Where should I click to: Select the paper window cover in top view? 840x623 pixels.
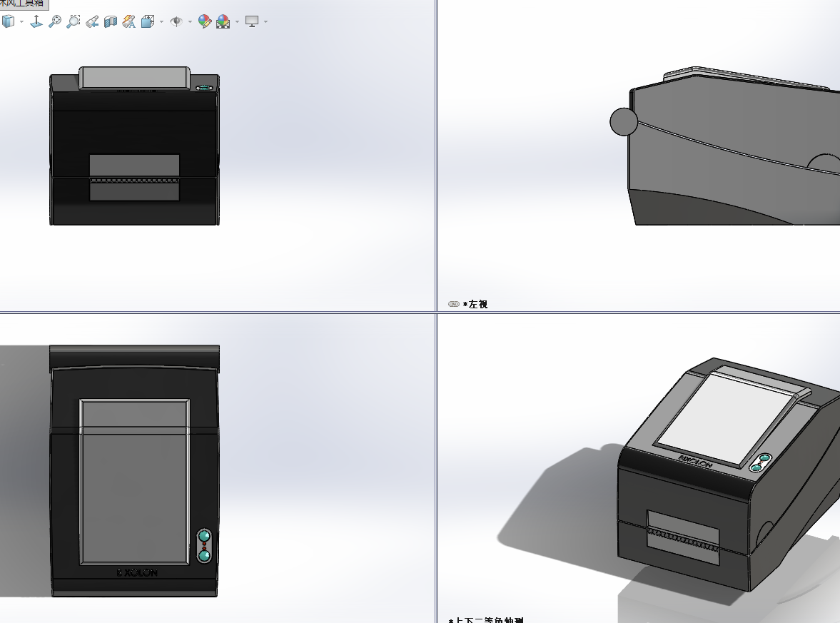tap(134, 482)
